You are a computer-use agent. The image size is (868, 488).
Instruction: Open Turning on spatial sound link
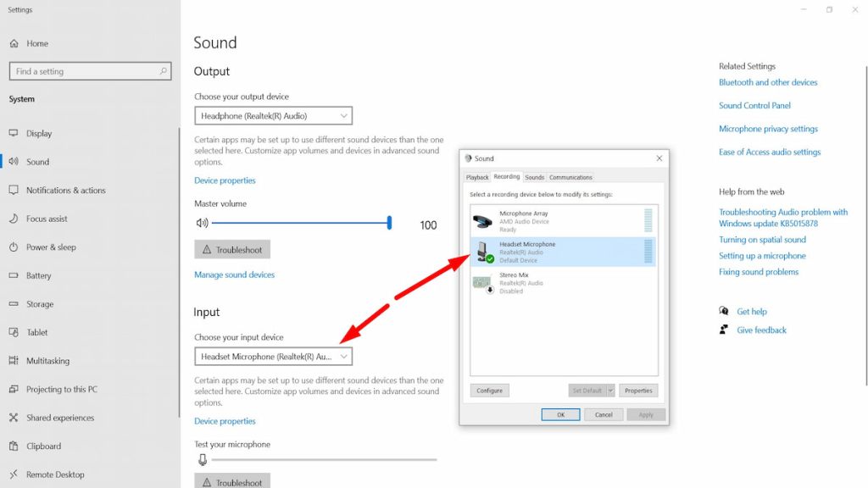[762, 240]
